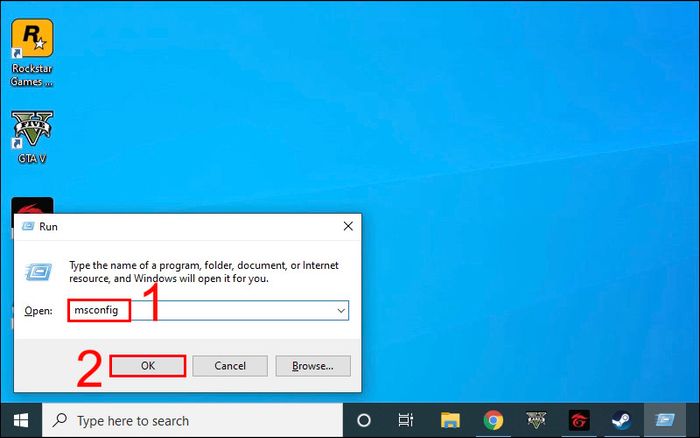Open Task View from the taskbar
The width and height of the screenshot is (700, 438).
[406, 420]
